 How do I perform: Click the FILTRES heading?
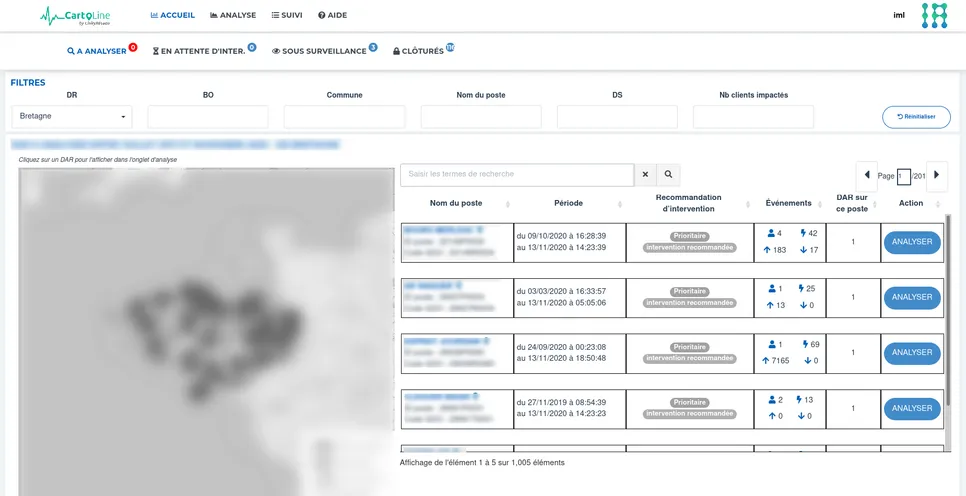click(x=28, y=83)
